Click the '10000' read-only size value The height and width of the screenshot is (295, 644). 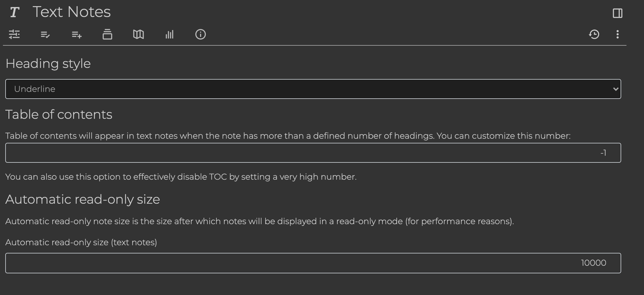click(593, 263)
